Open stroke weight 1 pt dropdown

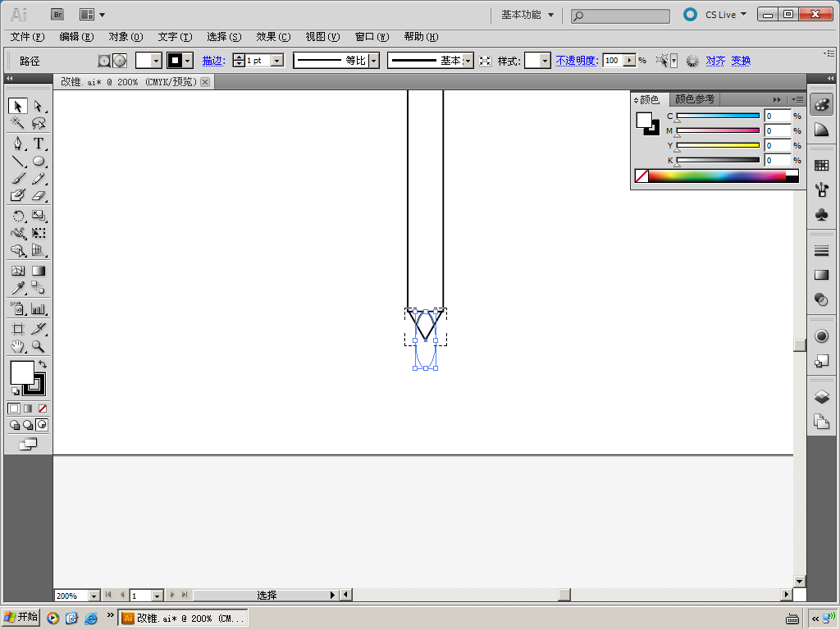tap(277, 61)
